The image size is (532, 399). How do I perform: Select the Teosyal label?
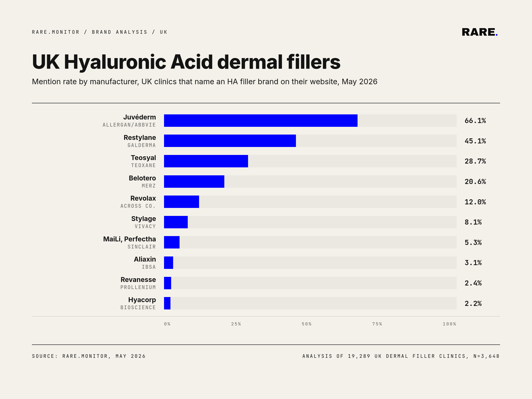[x=143, y=158]
